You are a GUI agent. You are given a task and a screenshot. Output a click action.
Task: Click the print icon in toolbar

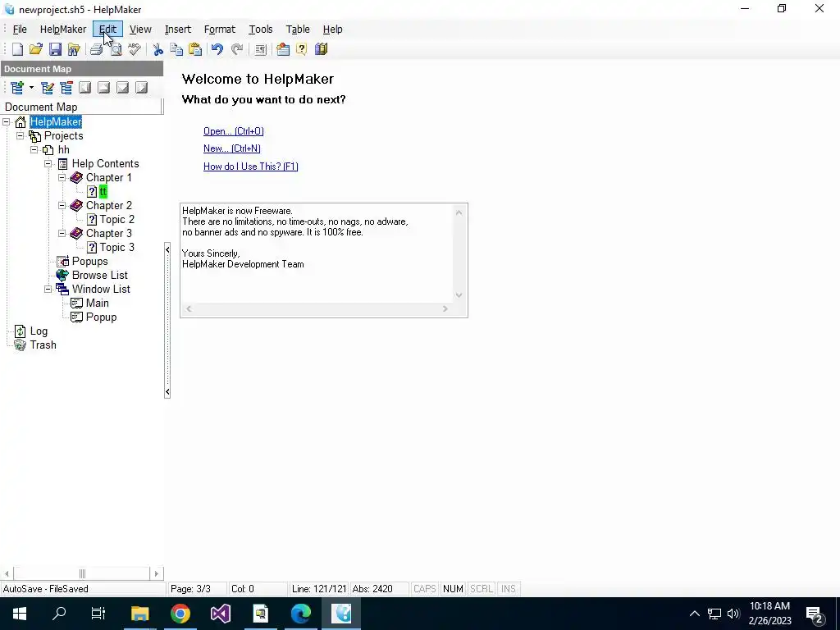point(97,49)
